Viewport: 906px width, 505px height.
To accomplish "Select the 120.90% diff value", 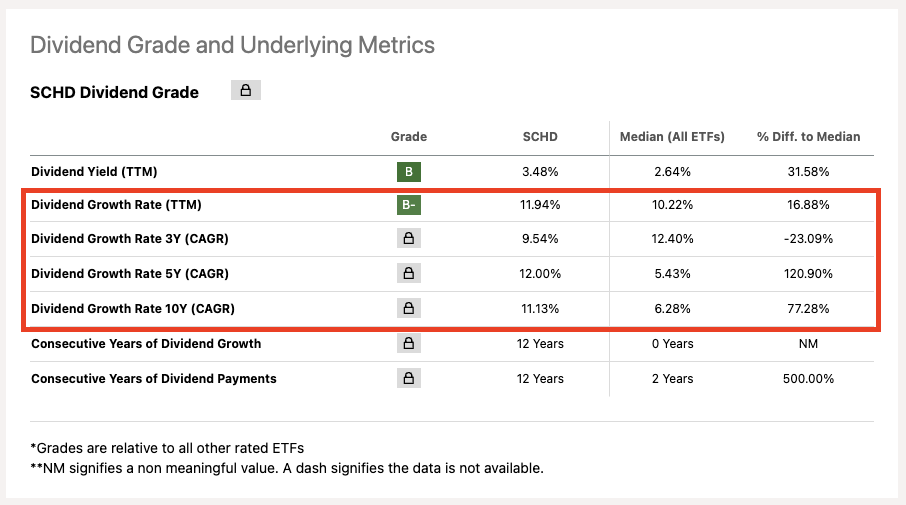I will pyautogui.click(x=808, y=273).
